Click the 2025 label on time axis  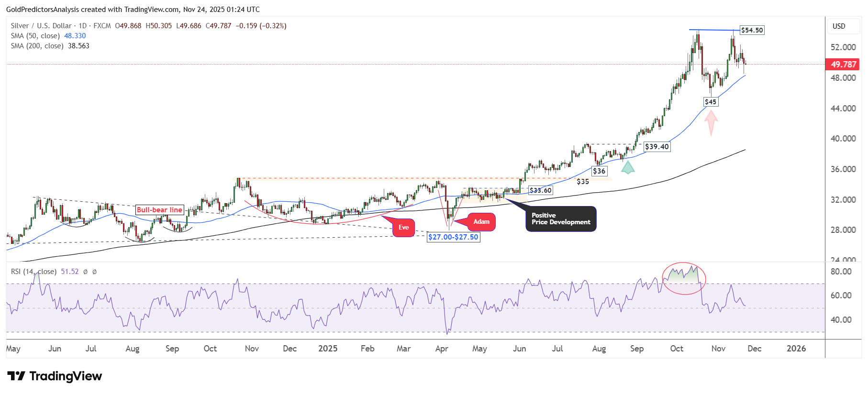click(x=328, y=349)
